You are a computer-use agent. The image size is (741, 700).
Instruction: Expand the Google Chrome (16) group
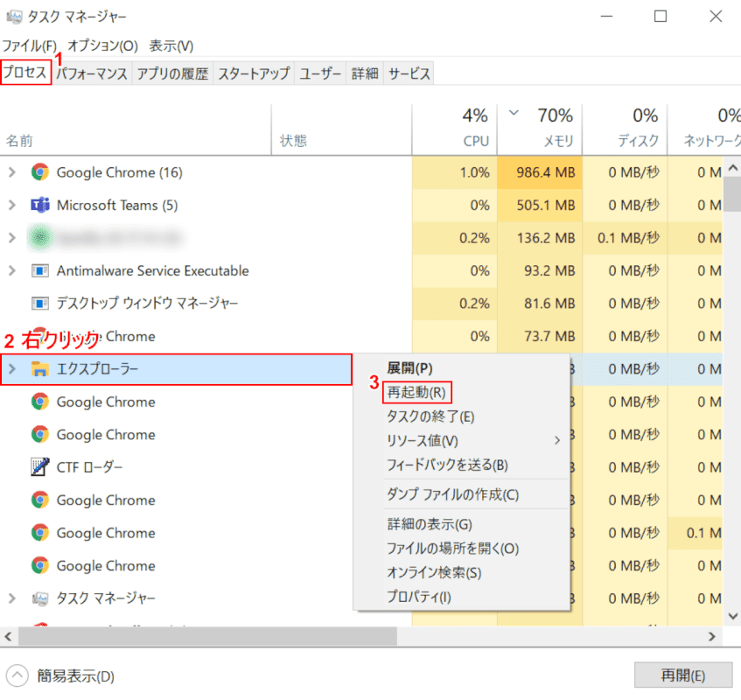click(12, 172)
